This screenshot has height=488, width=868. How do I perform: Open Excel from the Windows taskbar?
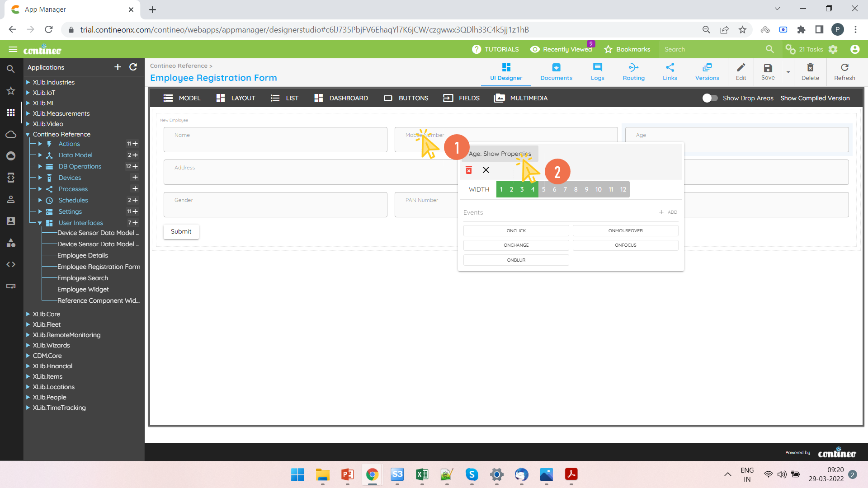tap(422, 474)
